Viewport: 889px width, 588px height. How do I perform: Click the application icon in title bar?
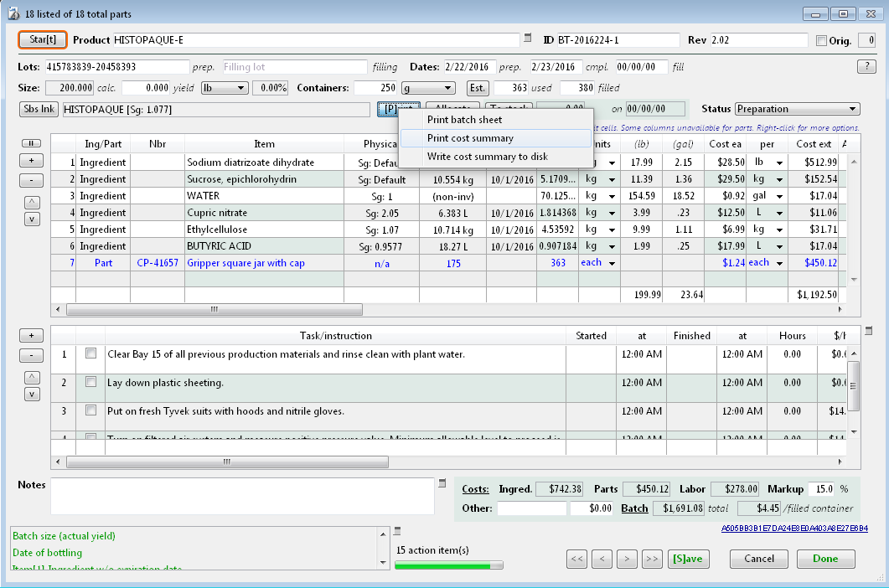13,13
